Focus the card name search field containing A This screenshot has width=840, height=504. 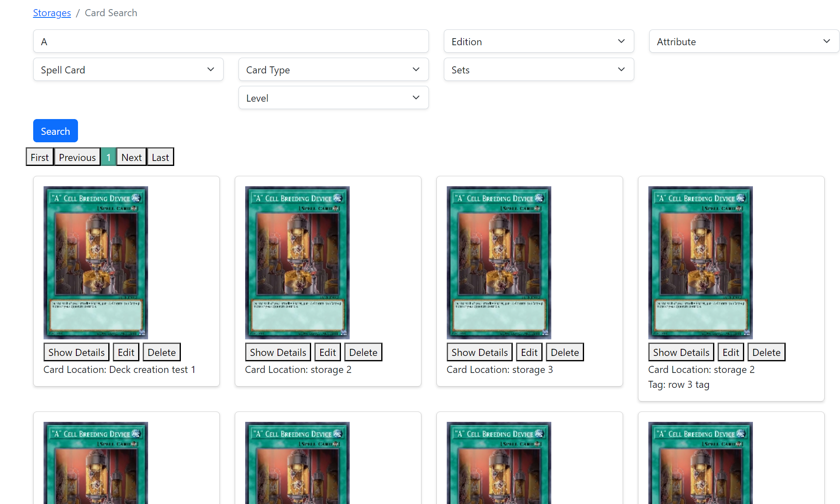point(231,41)
